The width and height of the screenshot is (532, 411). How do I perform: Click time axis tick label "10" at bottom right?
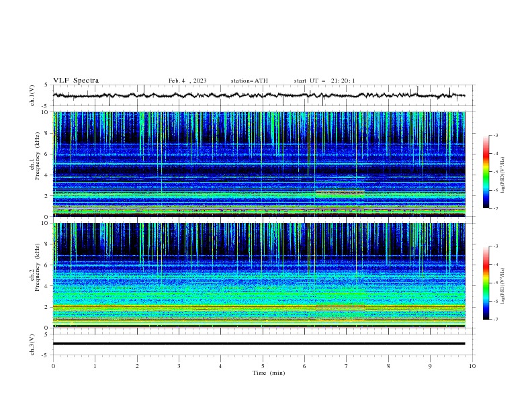[x=472, y=366]
